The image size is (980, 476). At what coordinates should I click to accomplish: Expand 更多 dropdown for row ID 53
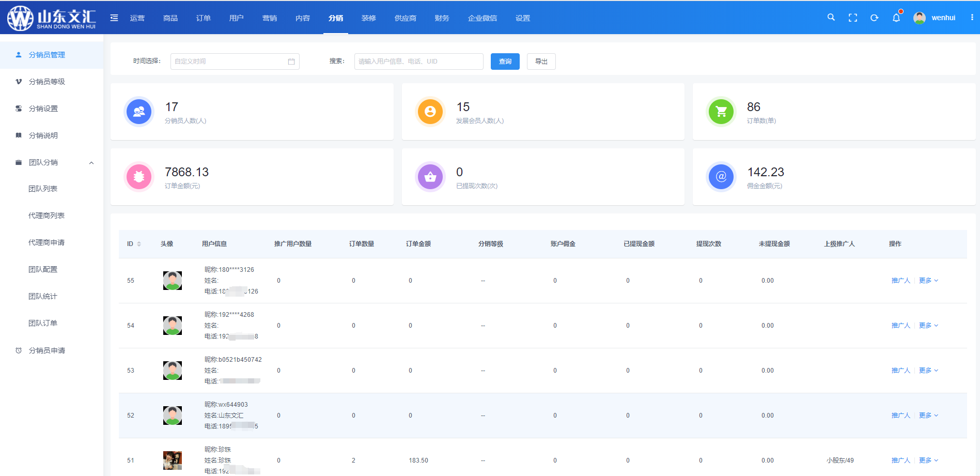(928, 371)
